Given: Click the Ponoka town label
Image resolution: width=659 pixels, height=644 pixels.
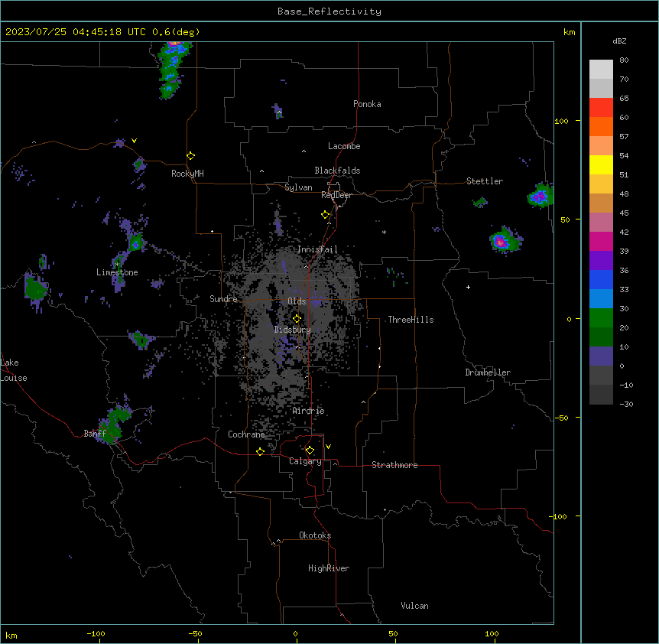Looking at the screenshot, I should [367, 104].
